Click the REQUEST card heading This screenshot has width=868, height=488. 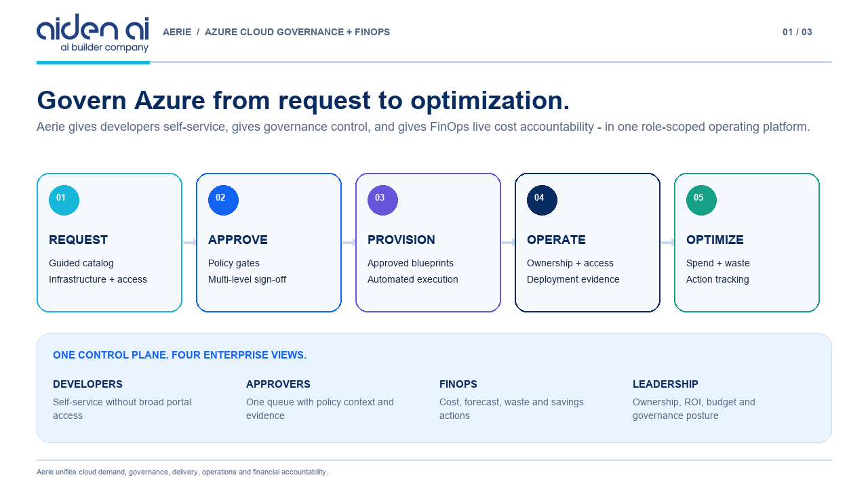coord(78,240)
